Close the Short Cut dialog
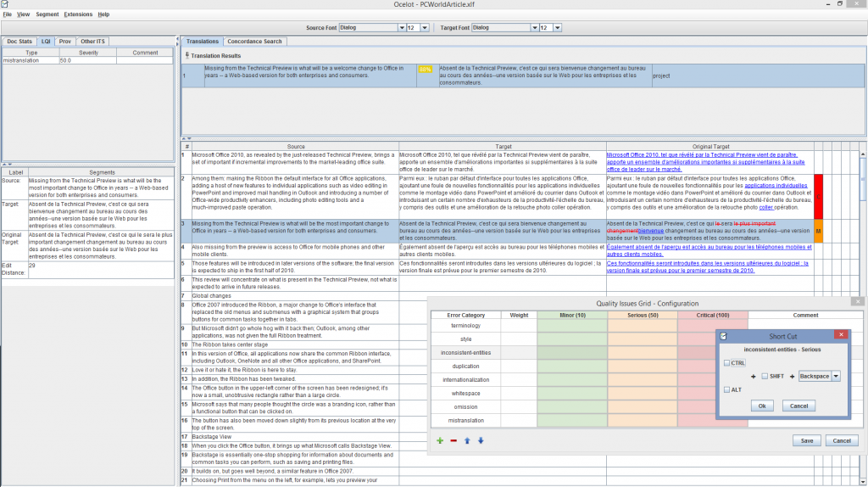868x487 pixels. [841, 334]
